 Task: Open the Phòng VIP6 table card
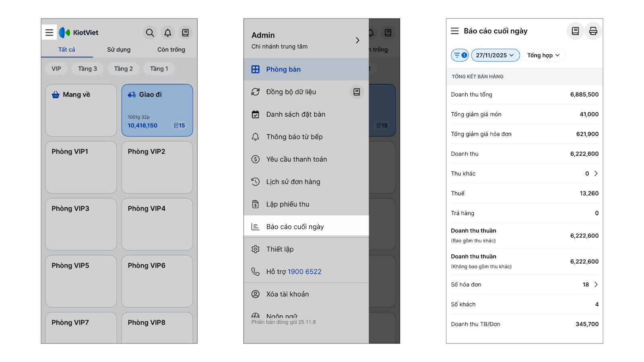(157, 282)
